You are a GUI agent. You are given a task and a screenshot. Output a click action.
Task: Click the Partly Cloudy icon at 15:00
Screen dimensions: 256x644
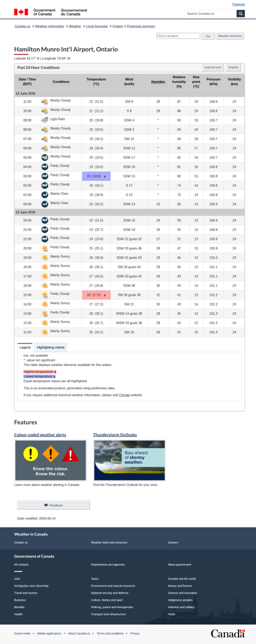(45, 295)
